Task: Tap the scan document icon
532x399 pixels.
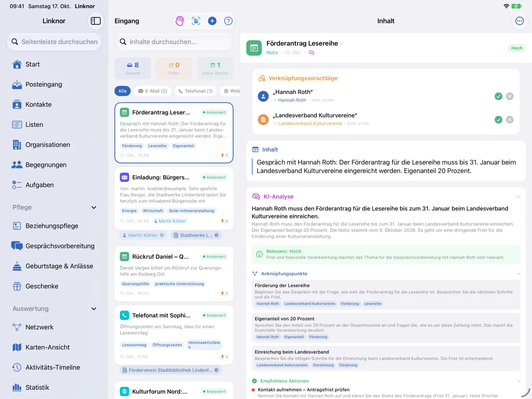Action: coord(196,21)
